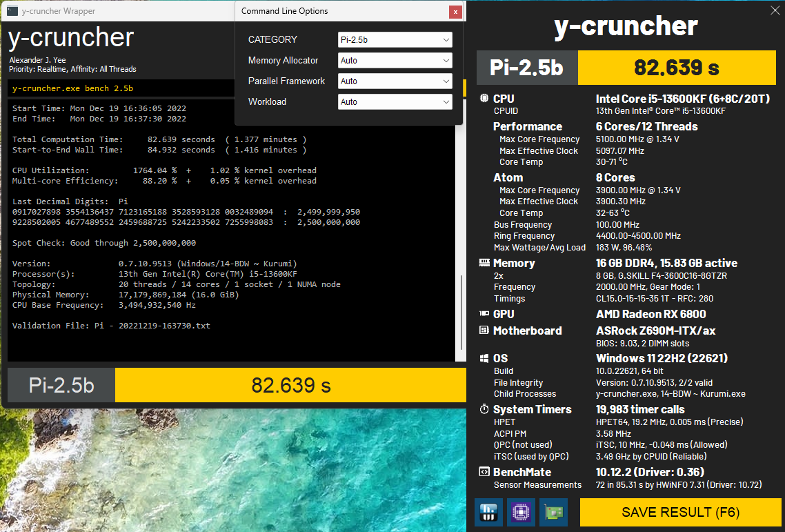Click the 8 Cores Atom value
Image resolution: width=785 pixels, height=532 pixels.
tap(615, 177)
